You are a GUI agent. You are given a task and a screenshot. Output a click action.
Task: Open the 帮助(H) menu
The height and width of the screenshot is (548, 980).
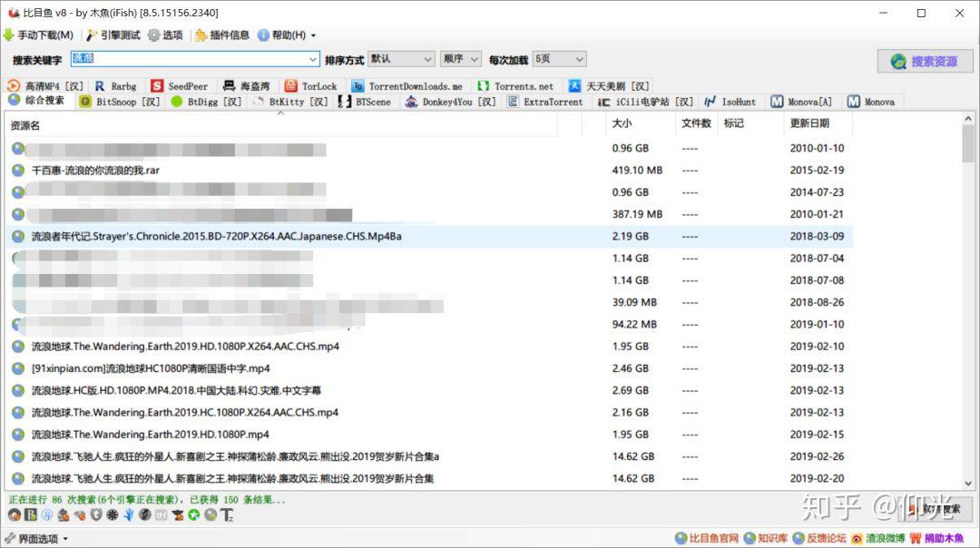[x=287, y=35]
